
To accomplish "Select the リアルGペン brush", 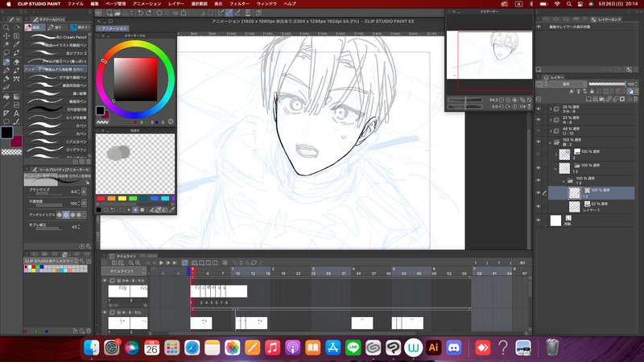I will coord(56,142).
